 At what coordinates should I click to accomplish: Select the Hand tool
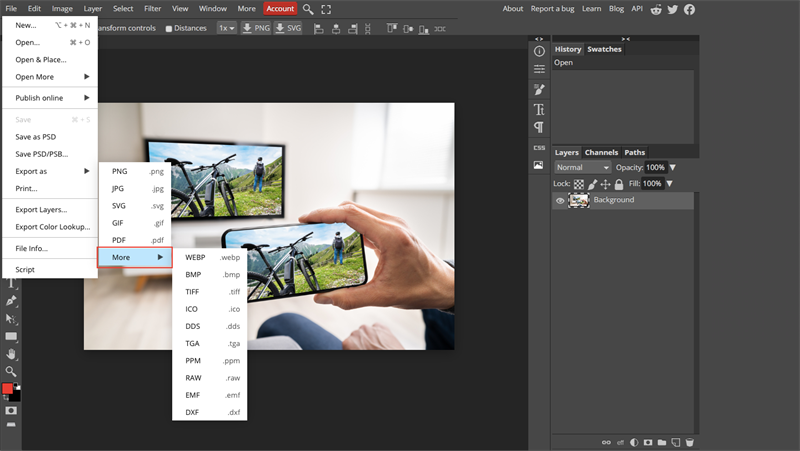(x=11, y=354)
